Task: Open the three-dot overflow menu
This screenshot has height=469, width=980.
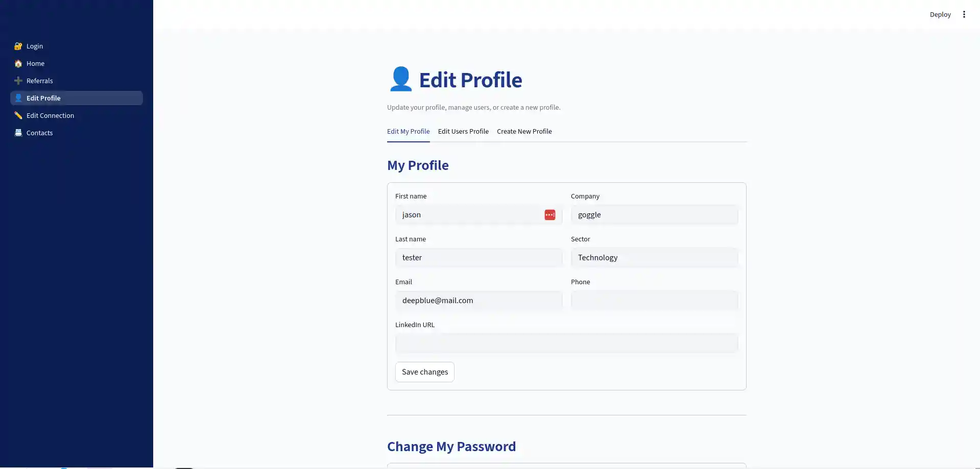Action: [964, 14]
